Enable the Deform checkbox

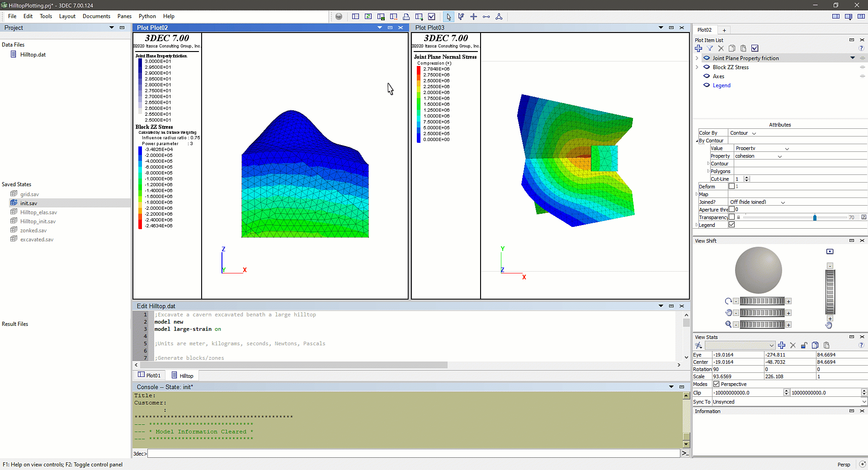[731, 186]
